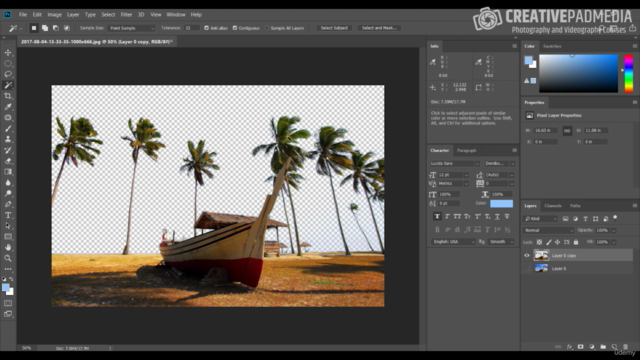Select the Path Selection tool
This screenshot has width=640, height=360.
[x=8, y=226]
